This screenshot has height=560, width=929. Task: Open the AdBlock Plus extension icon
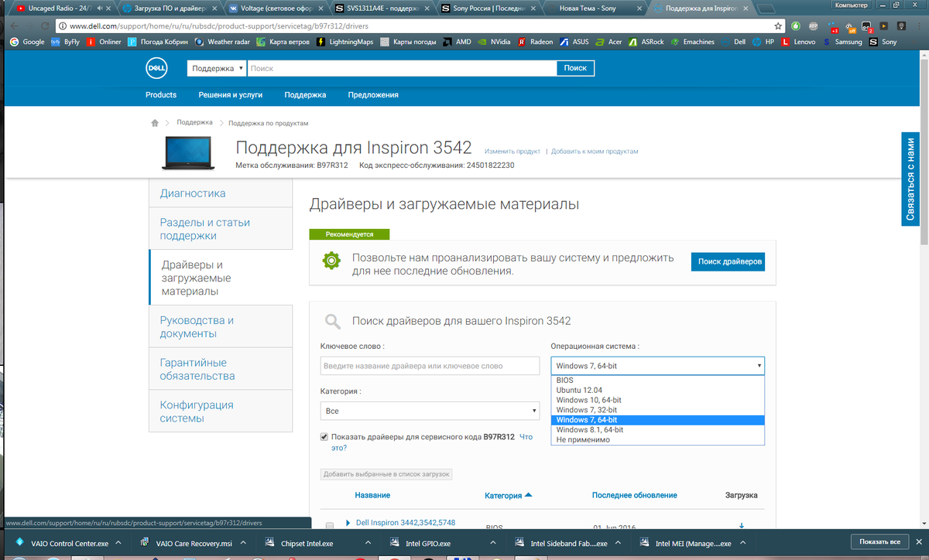pos(814,26)
